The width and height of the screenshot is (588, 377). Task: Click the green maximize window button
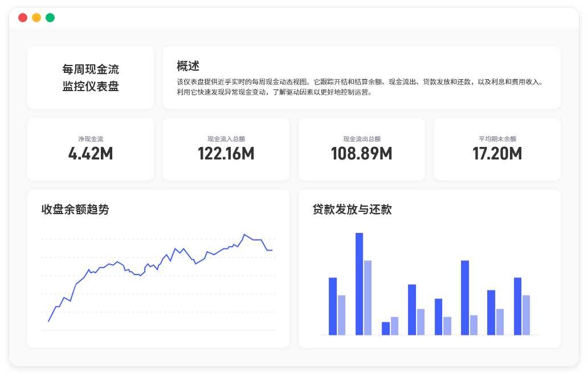50,18
